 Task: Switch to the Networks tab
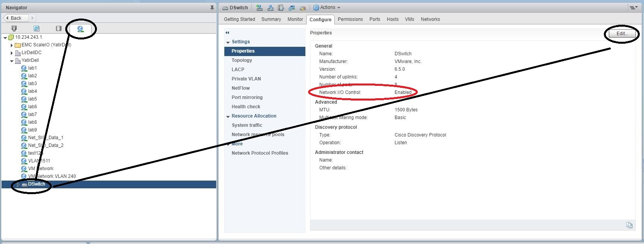430,19
